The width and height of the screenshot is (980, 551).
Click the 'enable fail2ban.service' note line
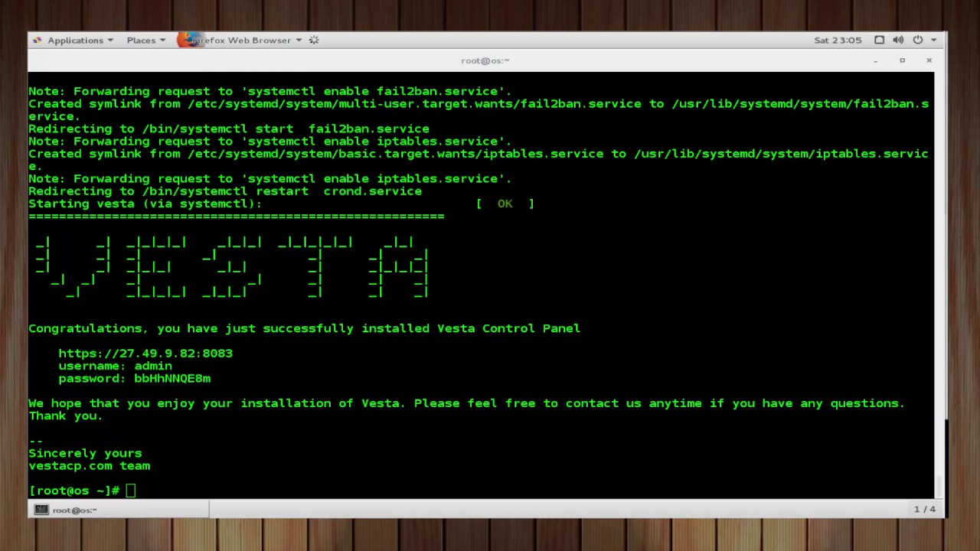click(269, 91)
